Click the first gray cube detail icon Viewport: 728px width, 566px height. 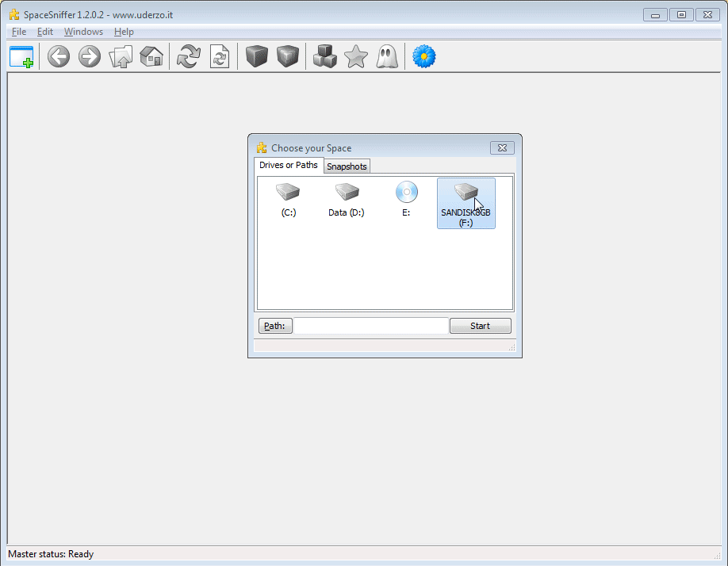click(257, 57)
